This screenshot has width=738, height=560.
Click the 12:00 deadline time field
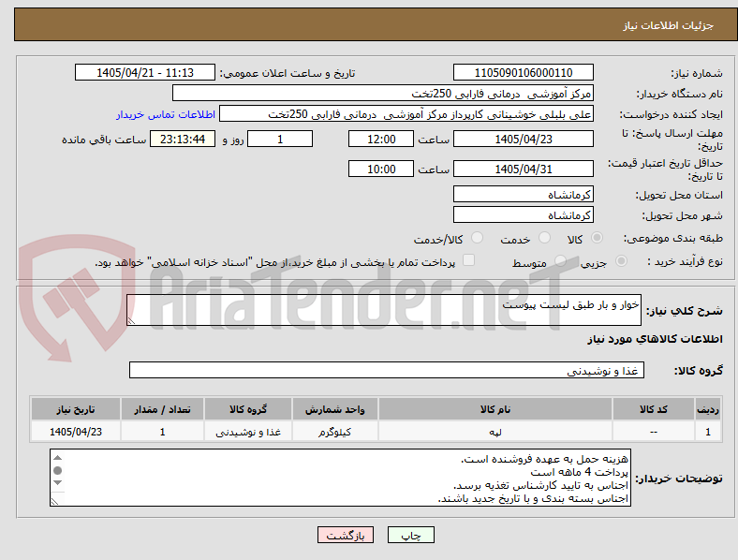coord(381,139)
